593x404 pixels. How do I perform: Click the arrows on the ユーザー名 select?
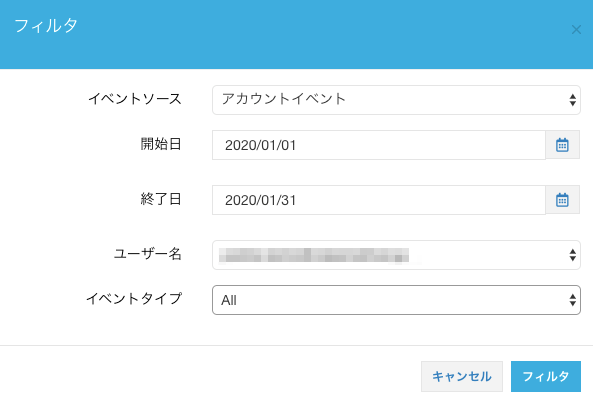(x=573, y=255)
